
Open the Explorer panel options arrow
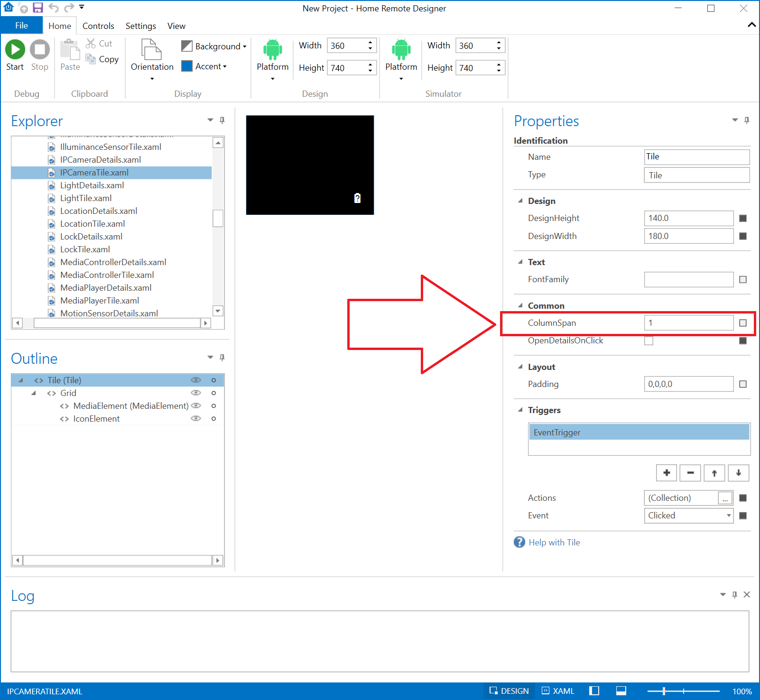click(210, 120)
